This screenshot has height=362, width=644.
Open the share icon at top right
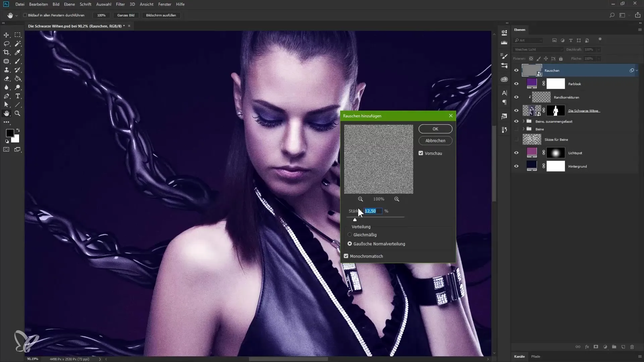point(638,15)
